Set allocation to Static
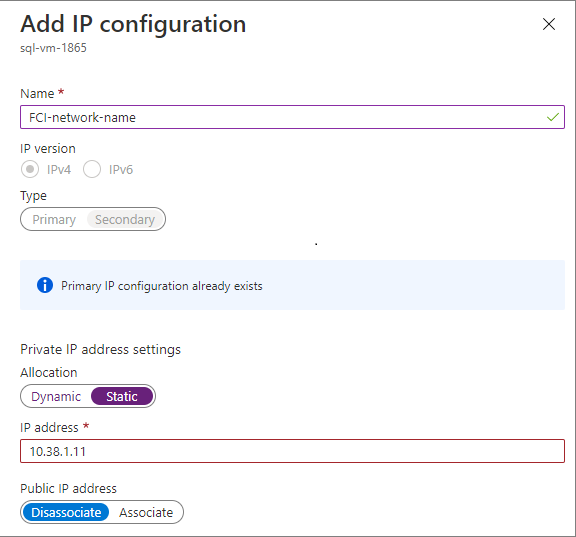This screenshot has width=576, height=537. [122, 396]
